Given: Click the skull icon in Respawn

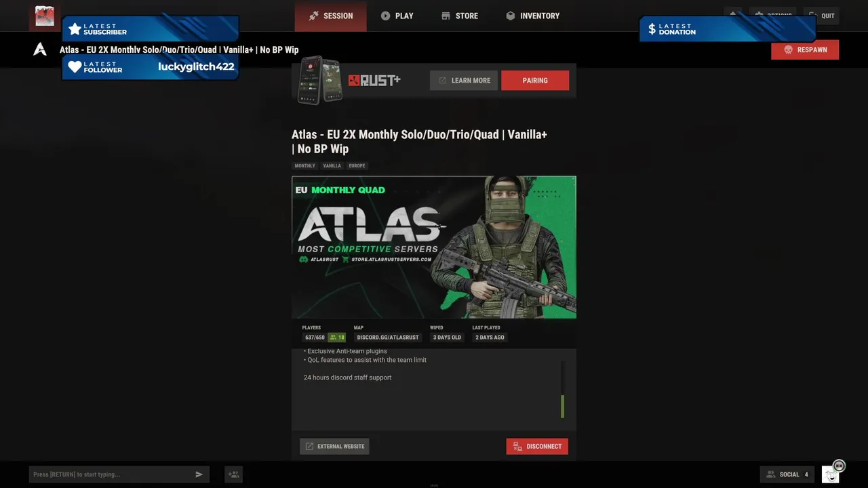Looking at the screenshot, I should [788, 49].
